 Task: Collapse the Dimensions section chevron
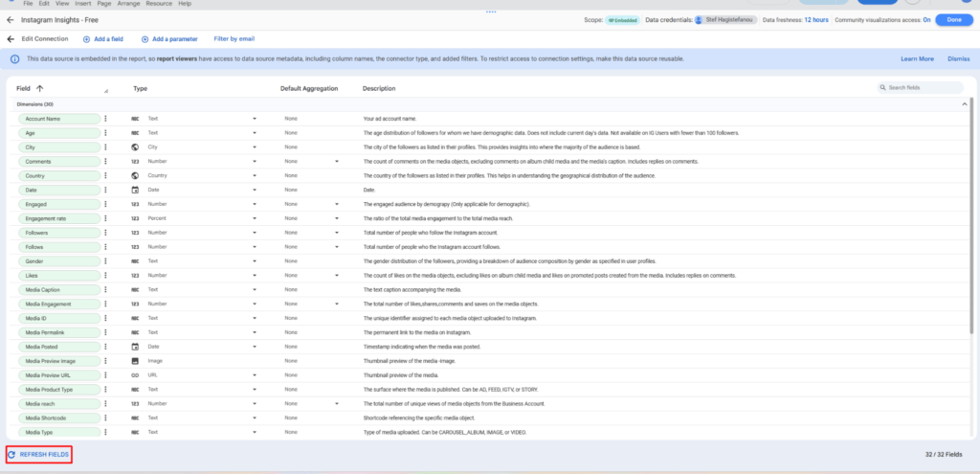point(963,103)
